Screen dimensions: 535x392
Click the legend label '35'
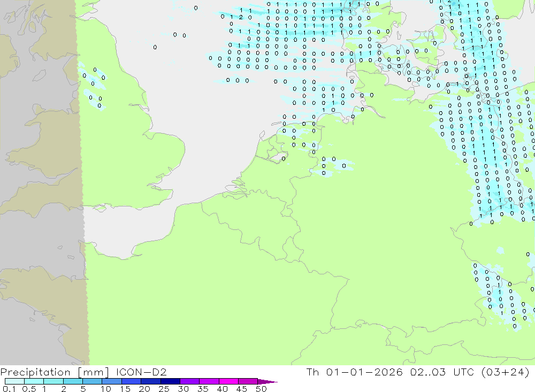click(203, 389)
